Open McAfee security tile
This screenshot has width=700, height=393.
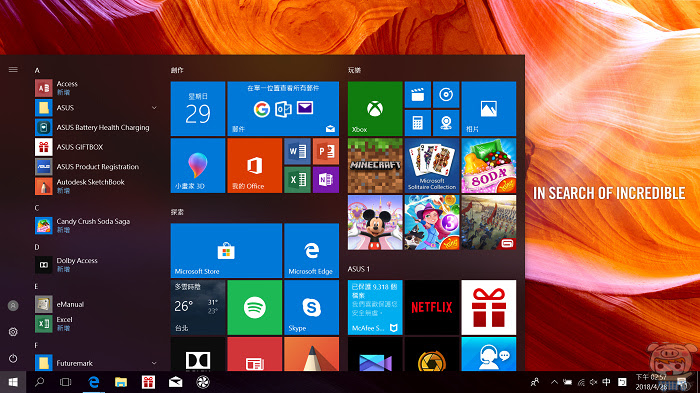[x=375, y=307]
